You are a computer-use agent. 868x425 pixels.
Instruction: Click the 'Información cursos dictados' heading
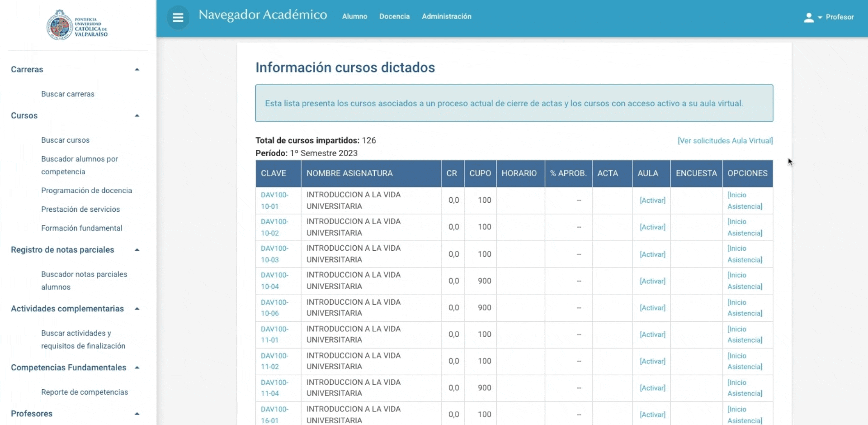(x=345, y=67)
